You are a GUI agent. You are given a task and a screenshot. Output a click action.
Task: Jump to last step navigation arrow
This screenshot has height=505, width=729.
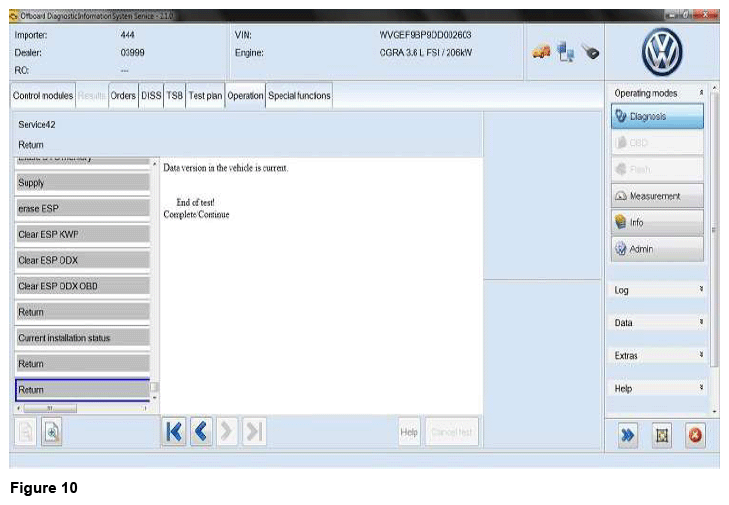click(x=254, y=432)
